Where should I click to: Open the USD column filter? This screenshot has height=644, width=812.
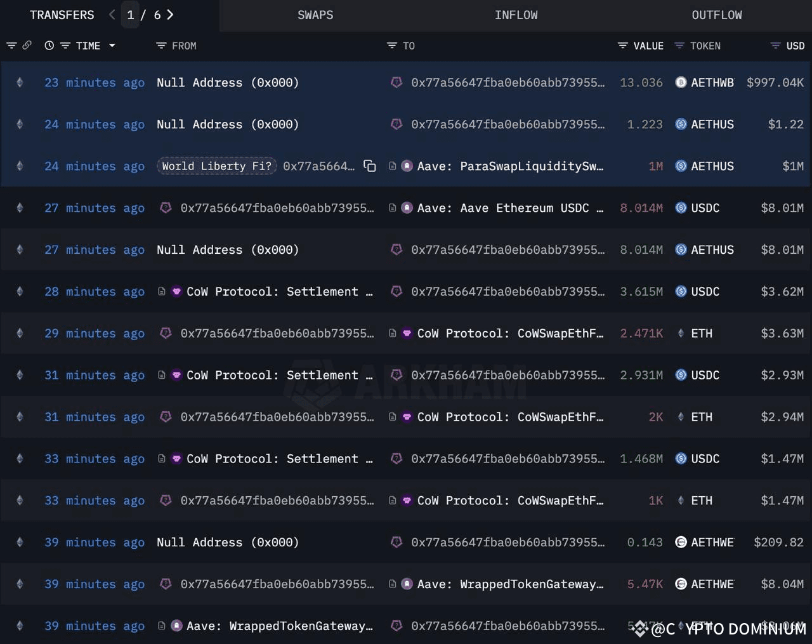point(775,46)
